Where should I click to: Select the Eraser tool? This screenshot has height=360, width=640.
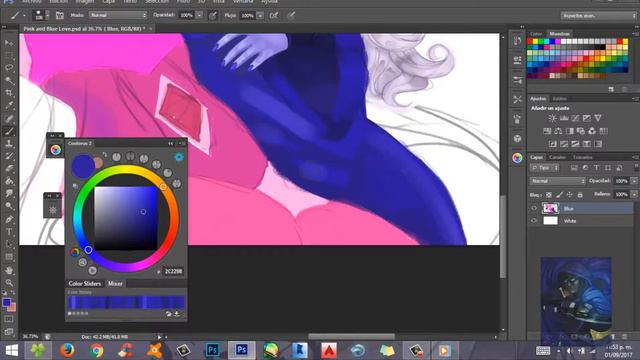(9, 169)
